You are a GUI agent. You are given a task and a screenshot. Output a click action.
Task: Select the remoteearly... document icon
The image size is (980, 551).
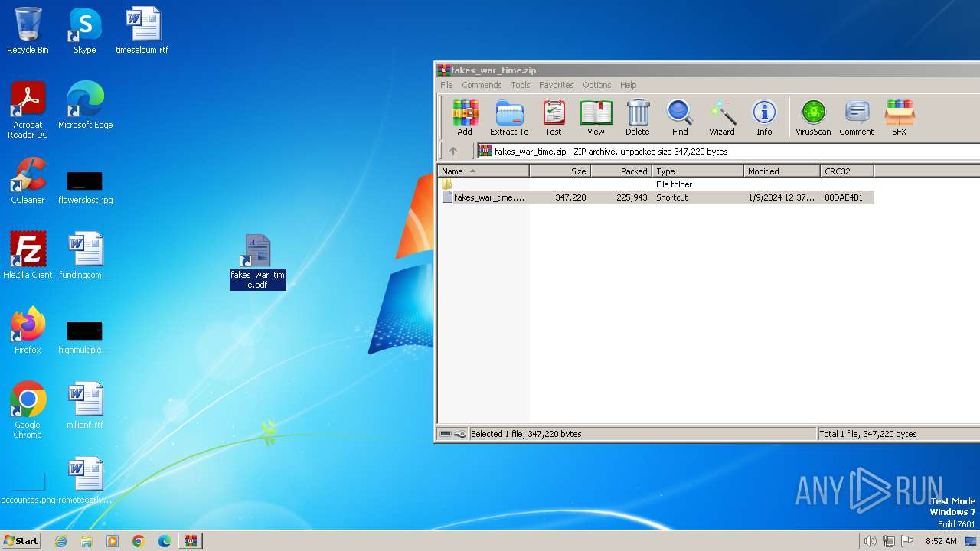click(85, 480)
